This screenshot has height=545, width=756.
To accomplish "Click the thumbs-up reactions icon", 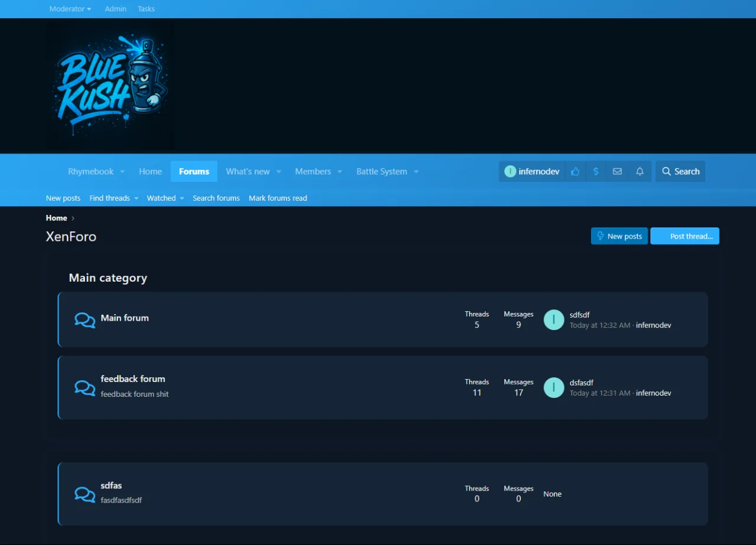I will (x=575, y=171).
